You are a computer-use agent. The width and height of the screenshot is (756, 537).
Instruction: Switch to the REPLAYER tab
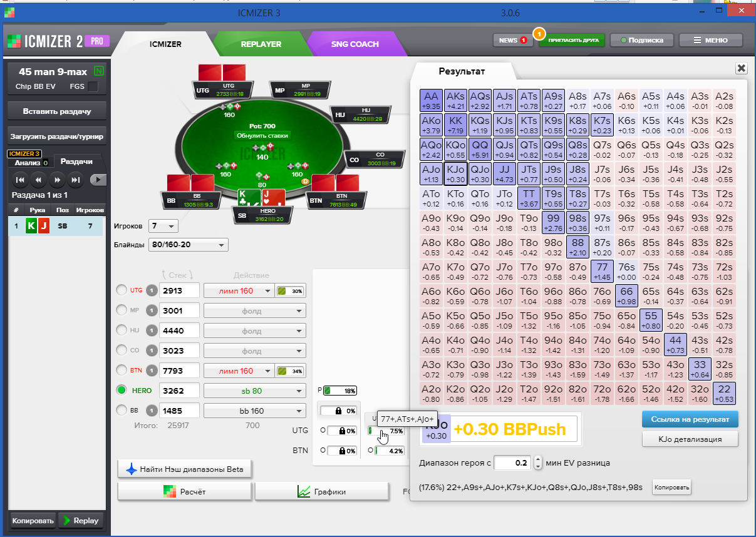coord(261,44)
